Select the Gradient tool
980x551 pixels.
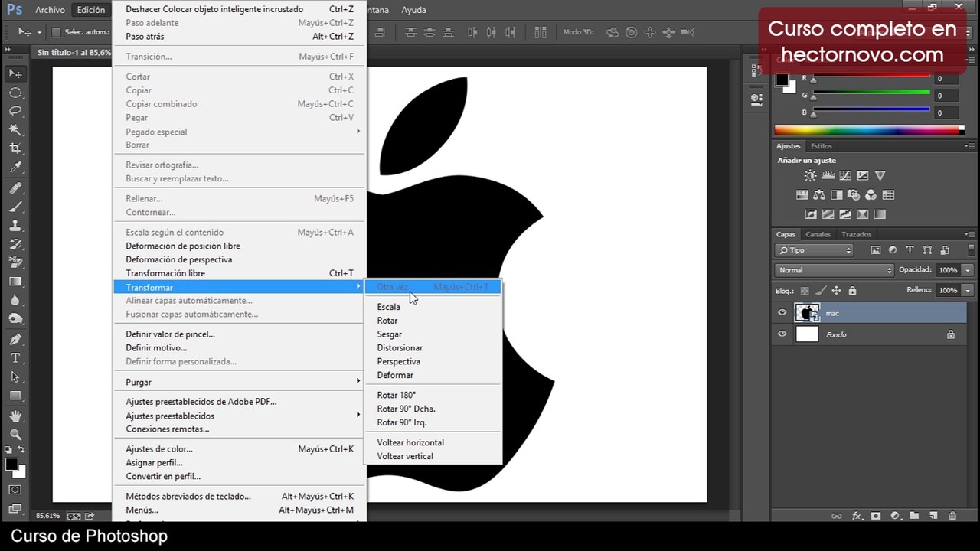(x=15, y=282)
